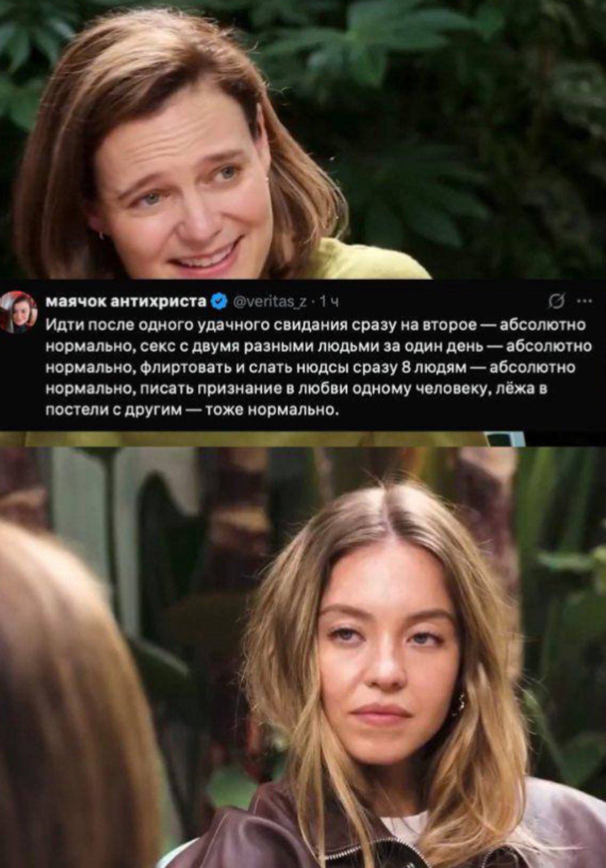Click the @veritas_z handle
Viewport: 606px width, 868px height.
point(269,302)
